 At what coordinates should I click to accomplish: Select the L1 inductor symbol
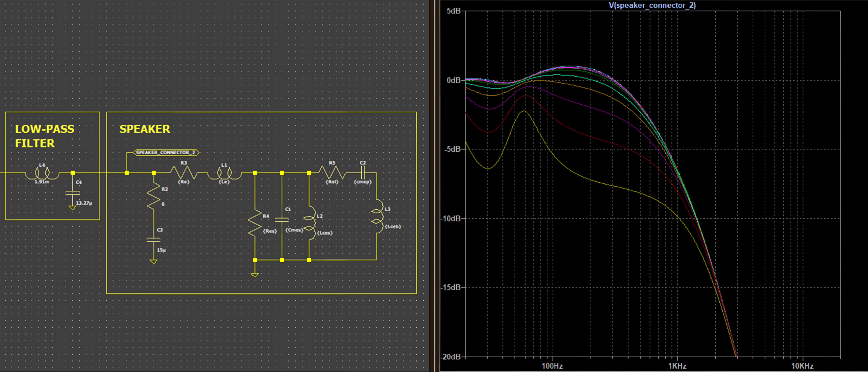click(x=225, y=173)
